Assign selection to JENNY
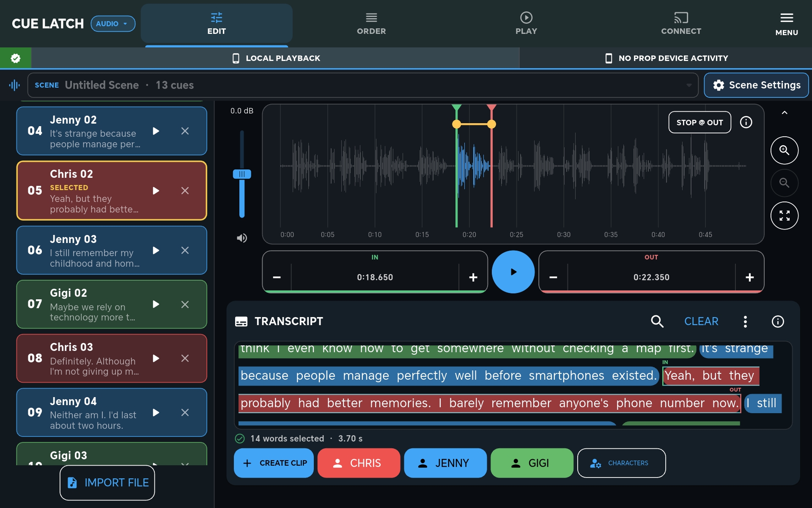Viewport: 812px width, 508px height. [x=445, y=463]
